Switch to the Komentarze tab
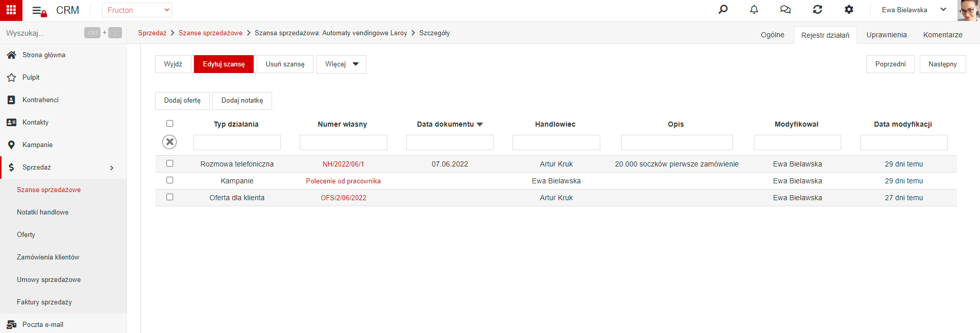The width and height of the screenshot is (980, 333). tap(943, 35)
